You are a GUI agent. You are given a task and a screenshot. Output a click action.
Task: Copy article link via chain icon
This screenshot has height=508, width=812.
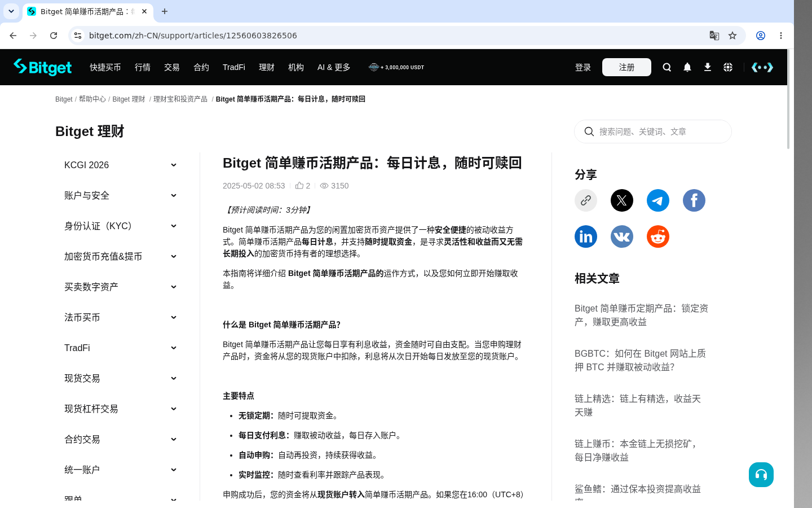[586, 200]
